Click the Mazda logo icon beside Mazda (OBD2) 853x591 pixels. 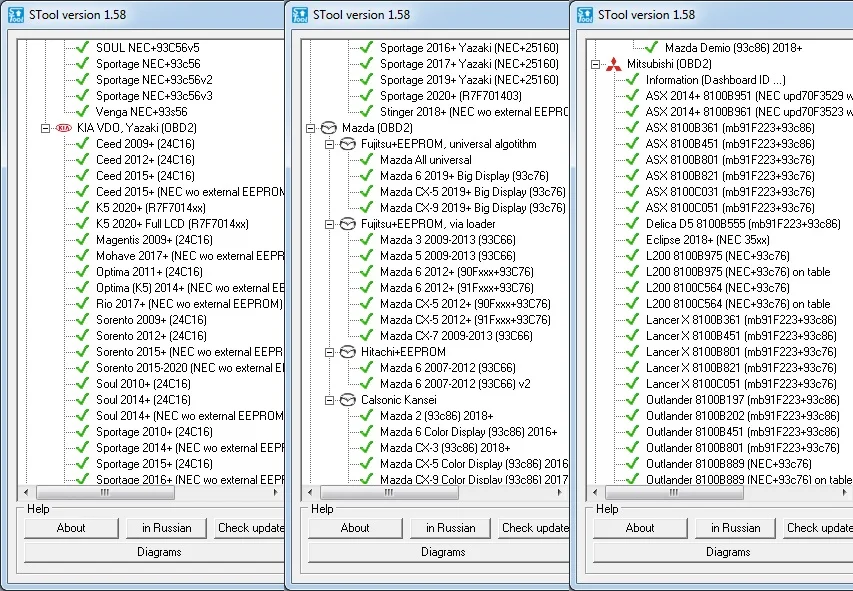coord(329,128)
